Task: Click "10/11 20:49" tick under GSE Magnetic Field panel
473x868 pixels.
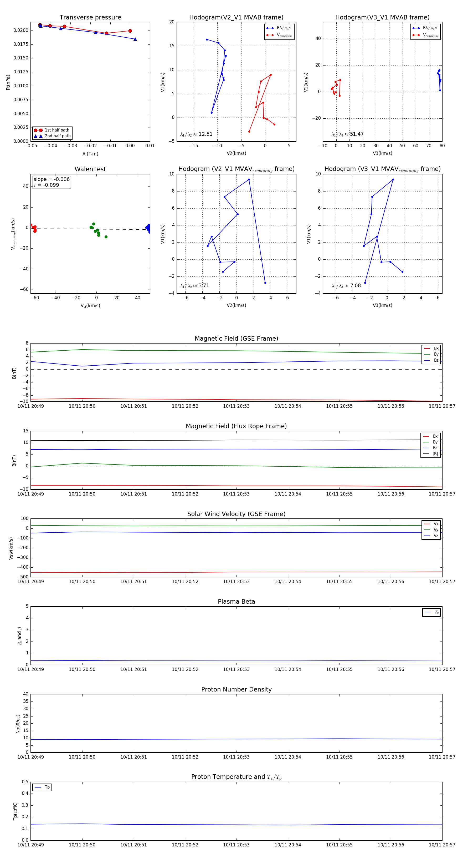Action: point(31,406)
